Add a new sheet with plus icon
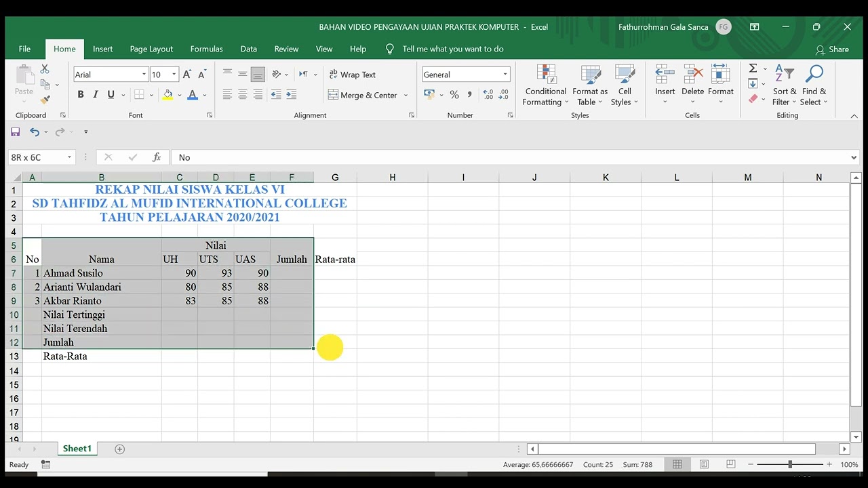Viewport: 868px width, 488px height. (120, 449)
